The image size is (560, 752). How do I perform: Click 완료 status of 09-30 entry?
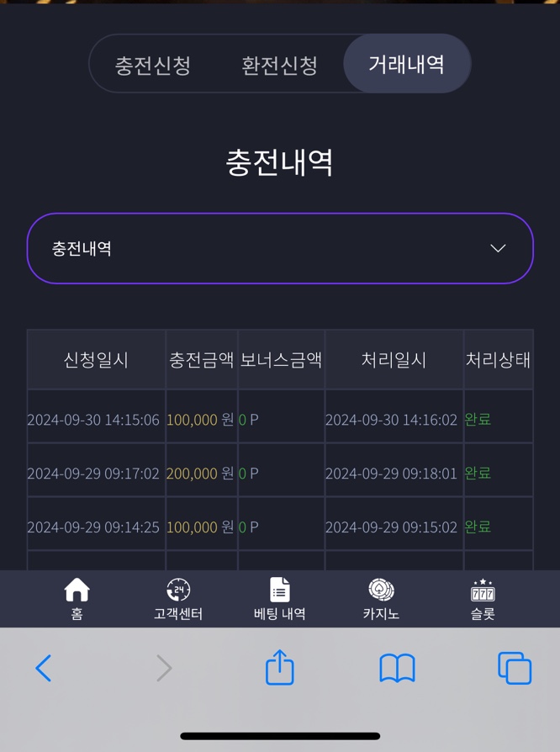[478, 419]
